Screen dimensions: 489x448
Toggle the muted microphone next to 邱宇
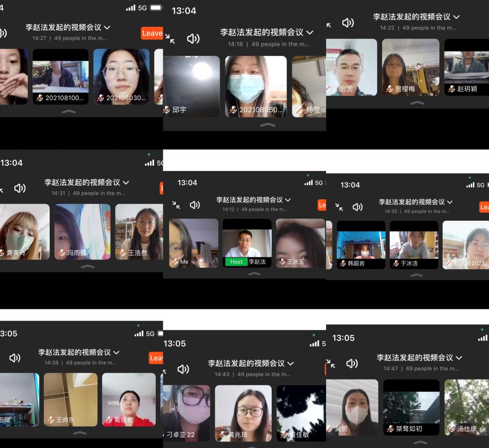coord(167,110)
